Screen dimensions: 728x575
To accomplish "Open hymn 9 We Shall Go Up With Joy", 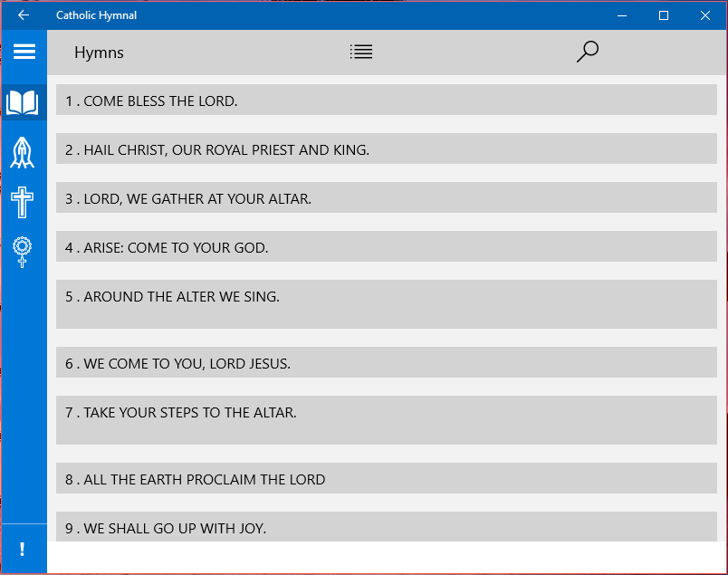I will point(387,527).
